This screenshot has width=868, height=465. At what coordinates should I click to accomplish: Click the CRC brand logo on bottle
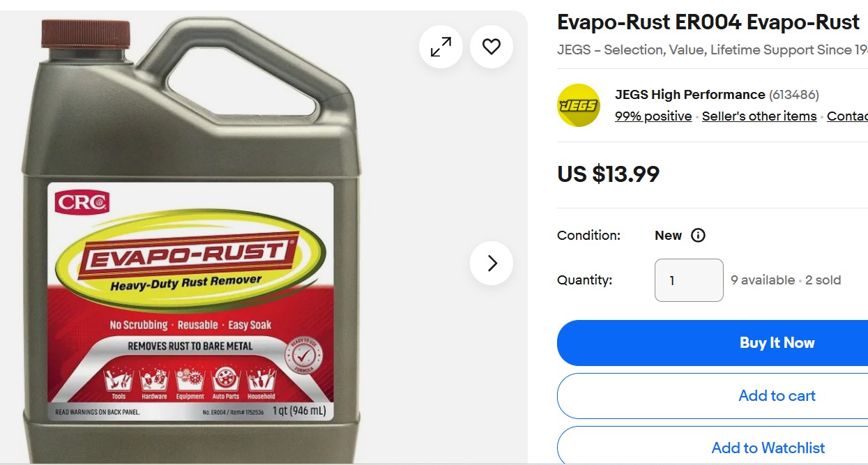click(82, 202)
